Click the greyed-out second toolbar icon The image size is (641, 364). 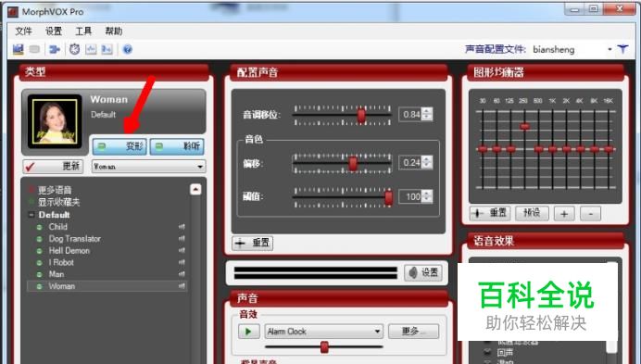(x=35, y=49)
